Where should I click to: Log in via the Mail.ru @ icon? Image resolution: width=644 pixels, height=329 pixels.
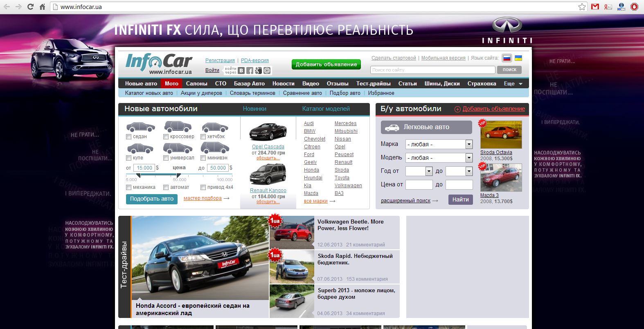(267, 71)
